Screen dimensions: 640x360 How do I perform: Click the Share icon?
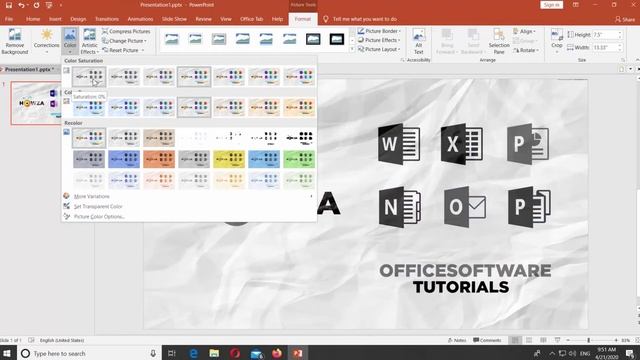point(625,19)
